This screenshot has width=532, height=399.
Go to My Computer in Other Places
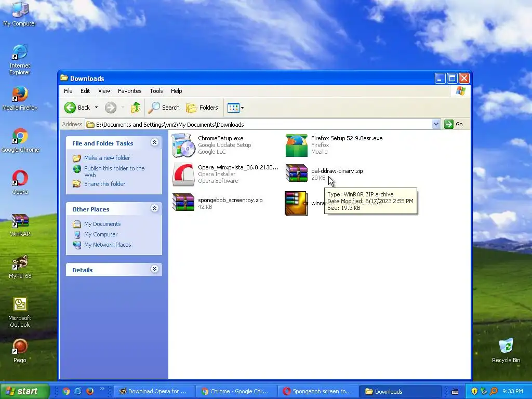101,234
